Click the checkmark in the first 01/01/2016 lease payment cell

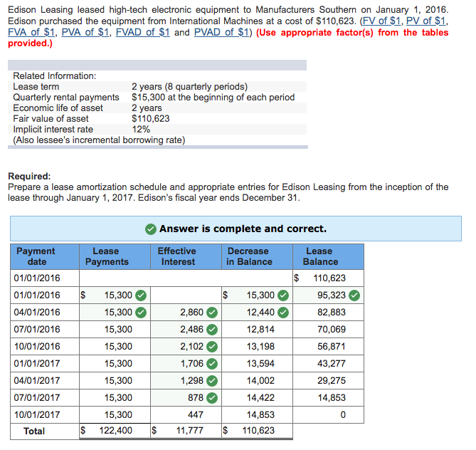click(141, 295)
